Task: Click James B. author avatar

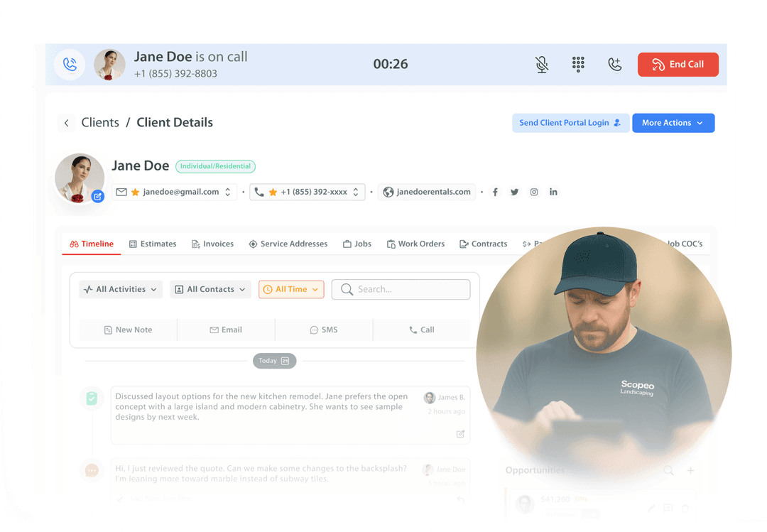Action: 430,398
